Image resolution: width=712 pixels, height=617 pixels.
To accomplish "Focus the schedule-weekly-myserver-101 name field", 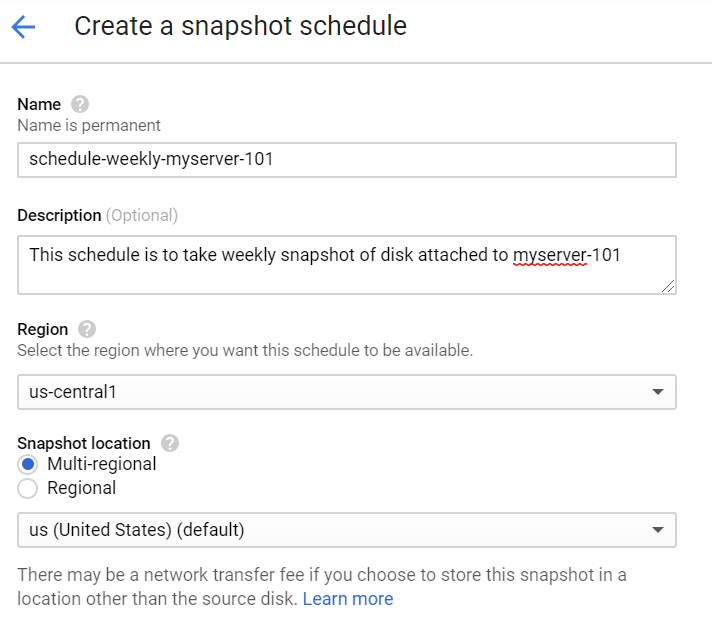I will click(346, 159).
